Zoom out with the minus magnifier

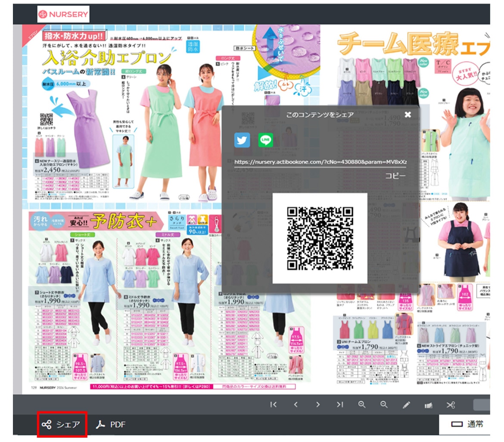point(384,404)
